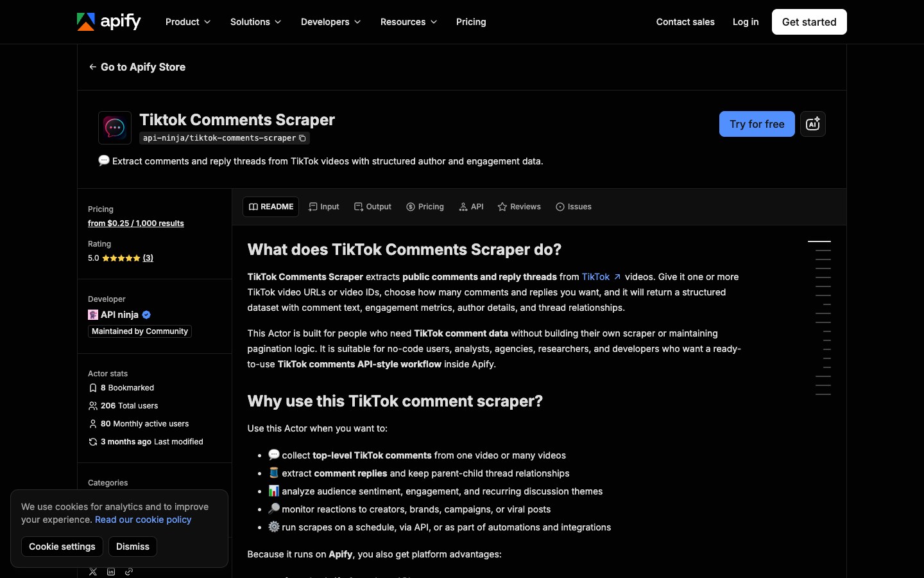Click the Try for free button
The image size is (924, 578).
(757, 124)
